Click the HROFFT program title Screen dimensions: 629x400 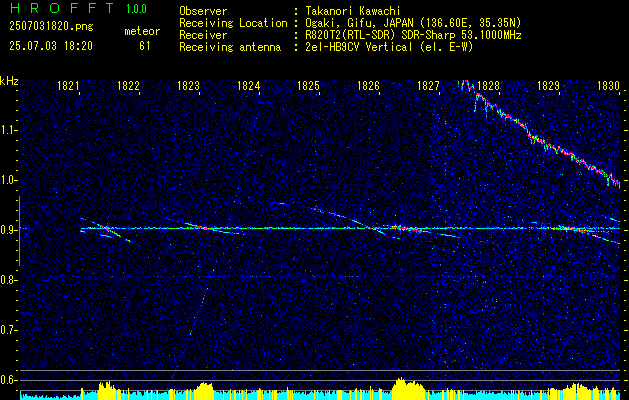click(61, 8)
